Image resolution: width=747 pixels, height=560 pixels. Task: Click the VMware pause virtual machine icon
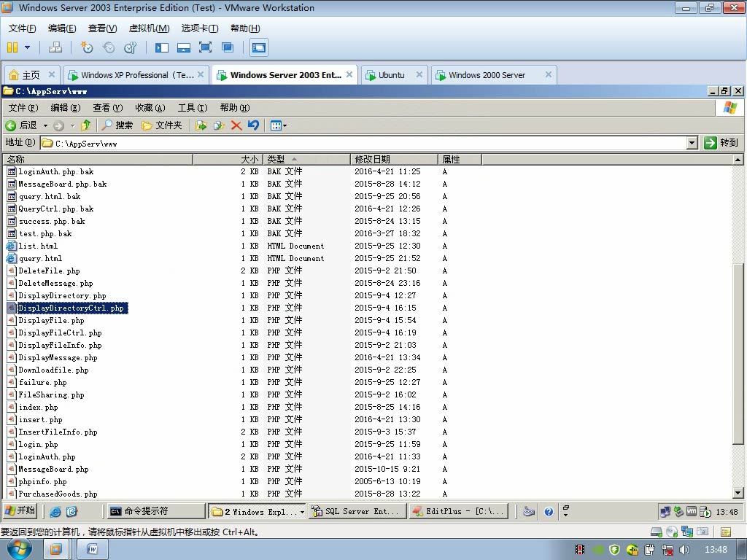click(x=12, y=47)
